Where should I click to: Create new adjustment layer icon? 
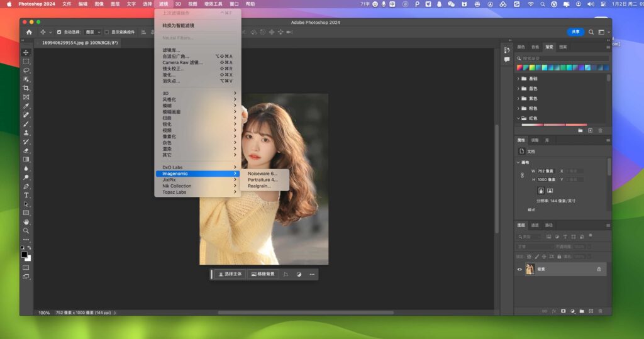click(572, 311)
